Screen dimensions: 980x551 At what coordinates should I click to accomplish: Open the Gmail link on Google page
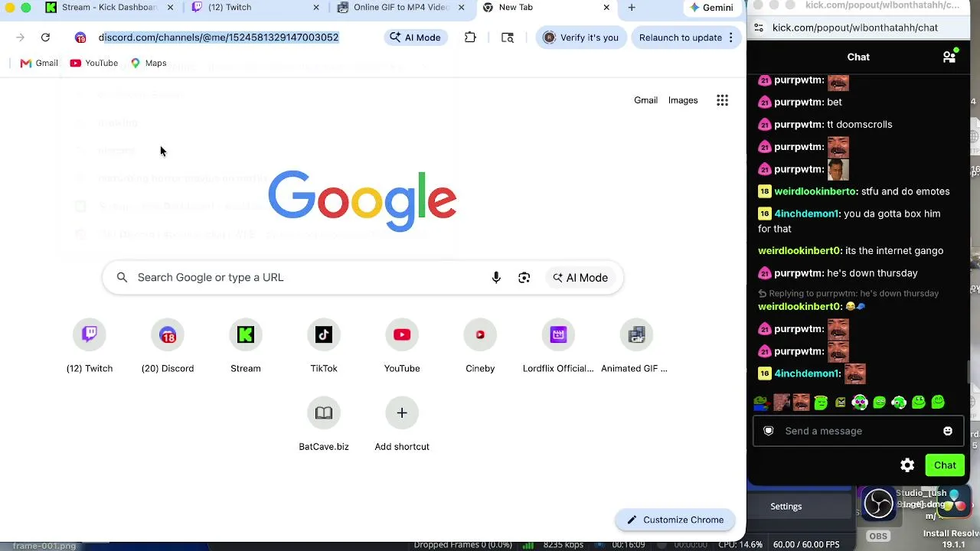(645, 100)
